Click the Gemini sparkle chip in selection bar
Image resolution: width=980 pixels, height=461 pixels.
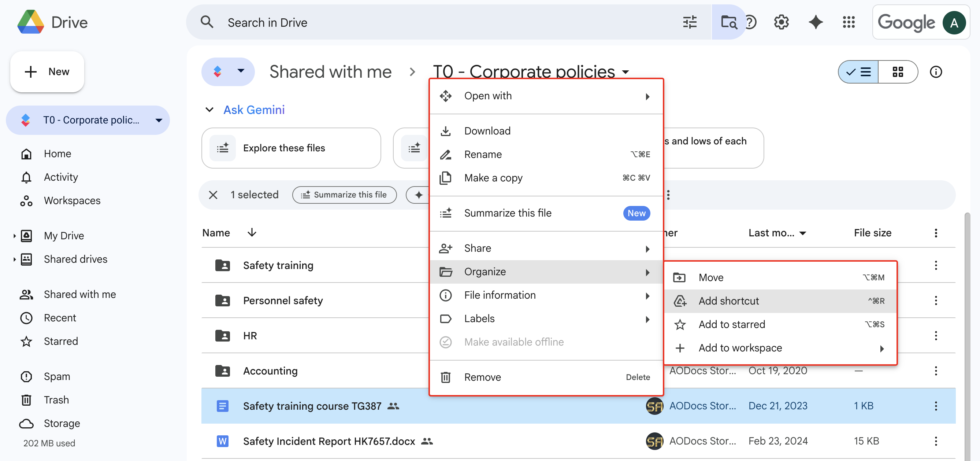pyautogui.click(x=419, y=195)
